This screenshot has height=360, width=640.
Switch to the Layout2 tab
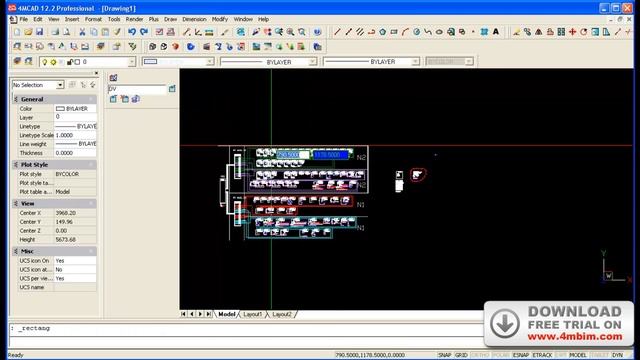pos(282,314)
